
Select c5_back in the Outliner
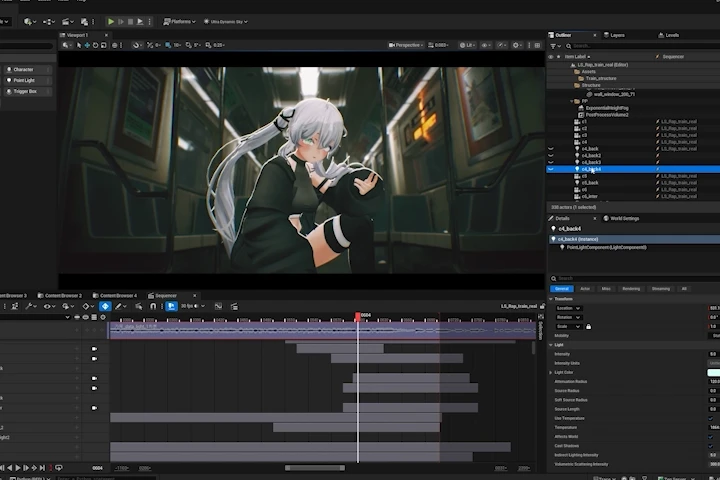click(590, 183)
